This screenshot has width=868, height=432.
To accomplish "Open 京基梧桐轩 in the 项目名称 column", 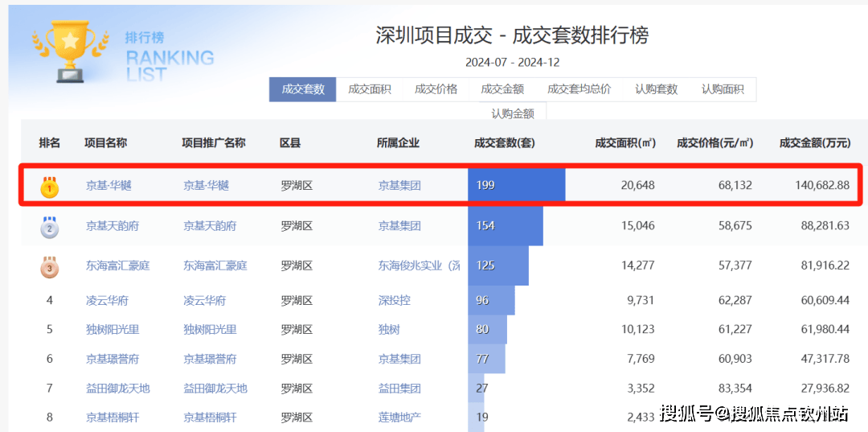I will click(x=113, y=417).
